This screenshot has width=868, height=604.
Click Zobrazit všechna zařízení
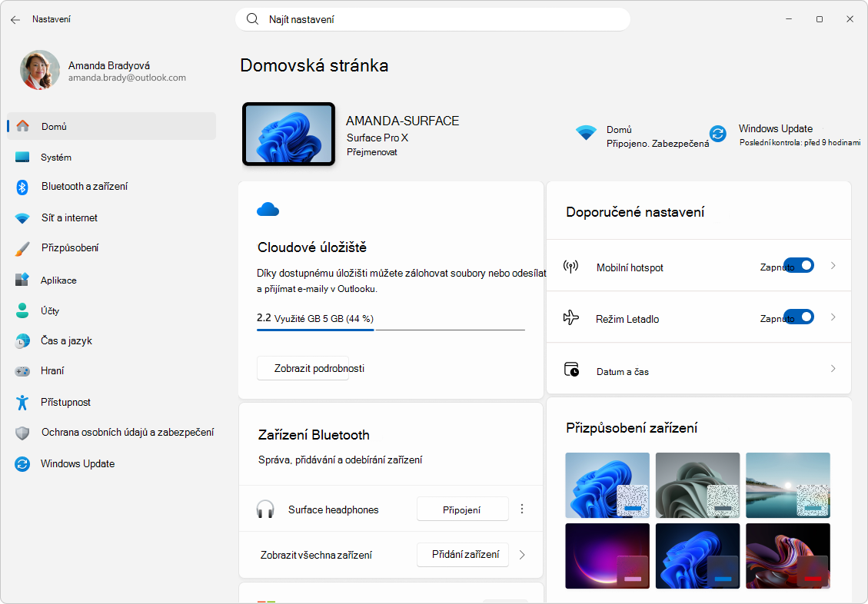(x=316, y=555)
